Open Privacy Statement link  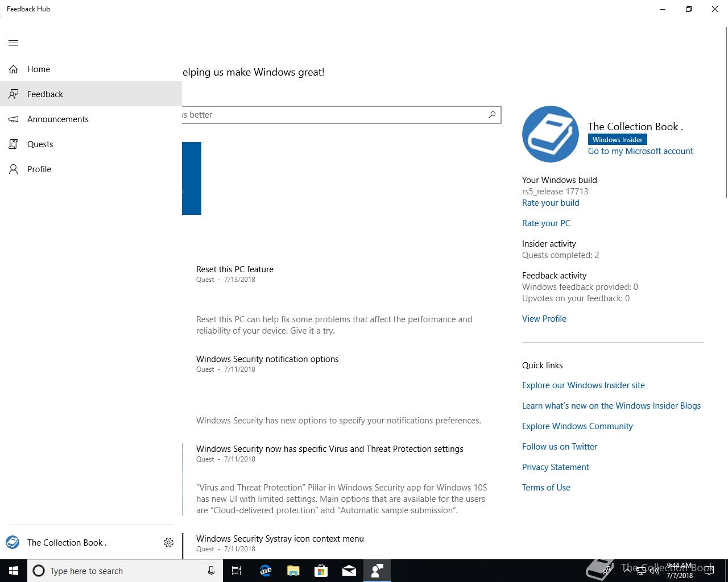coord(556,467)
